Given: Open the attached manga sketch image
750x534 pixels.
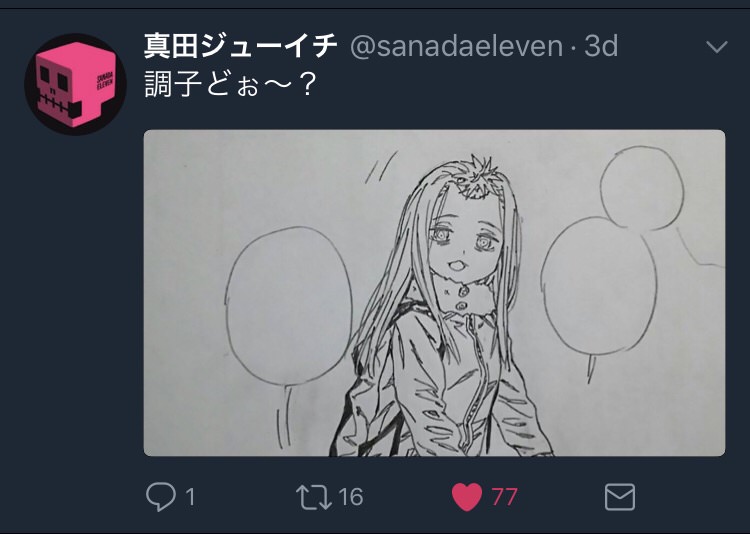Looking at the screenshot, I should pos(434,293).
